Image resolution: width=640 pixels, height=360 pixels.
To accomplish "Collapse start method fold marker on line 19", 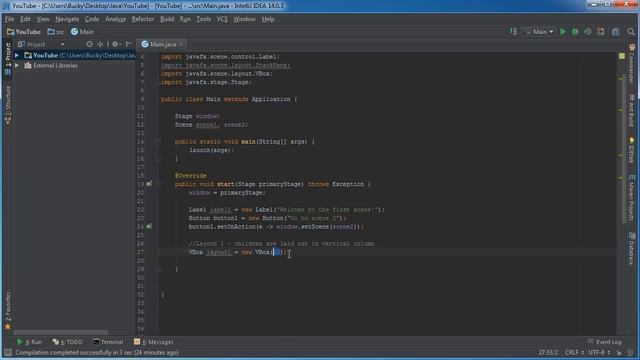I will [158, 184].
